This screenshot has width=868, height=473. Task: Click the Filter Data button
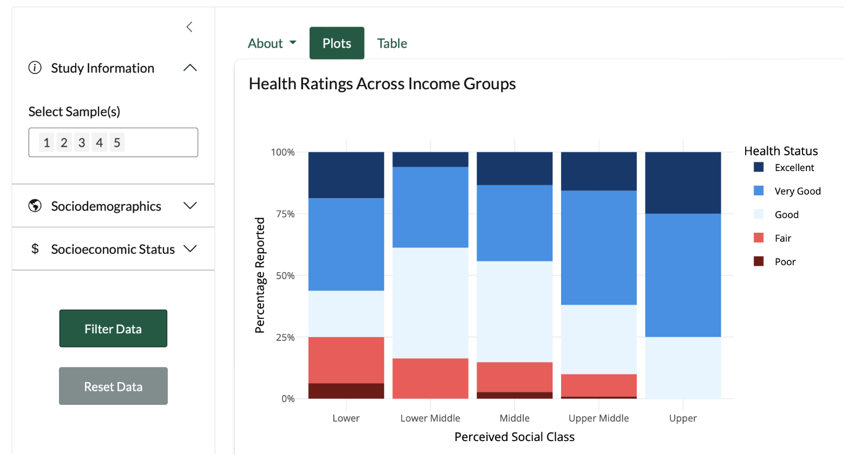click(113, 329)
